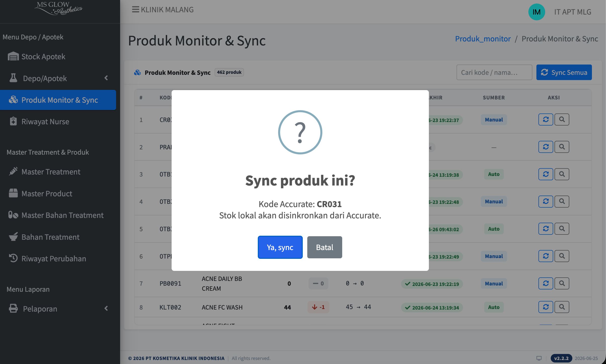Click the sync icon in row 3
The height and width of the screenshot is (364, 606).
(x=546, y=174)
